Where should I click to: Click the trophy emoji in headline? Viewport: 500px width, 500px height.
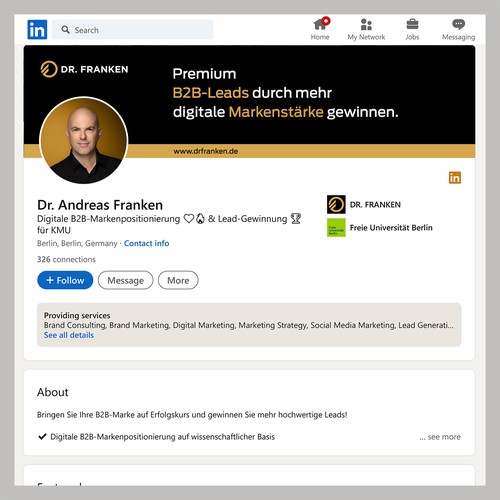tap(296, 219)
